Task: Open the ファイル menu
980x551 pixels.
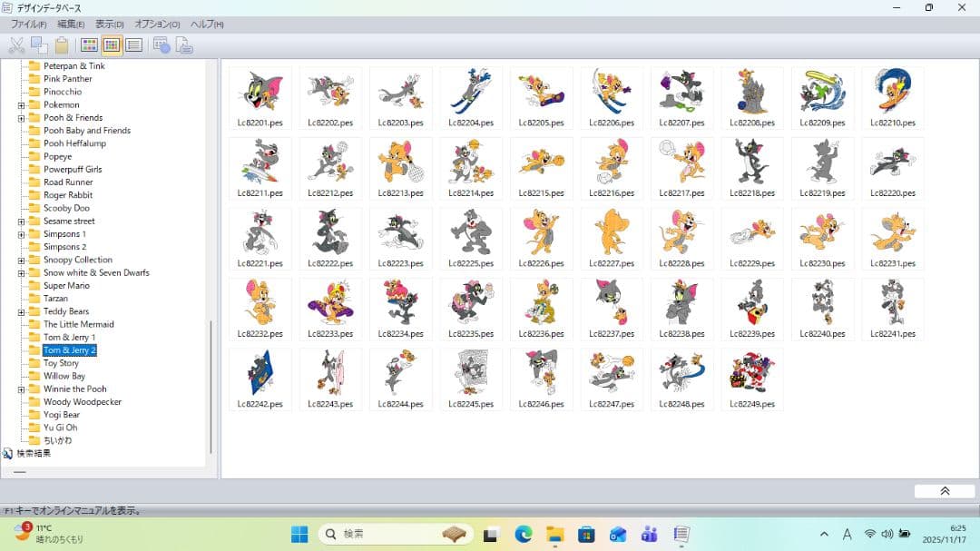Action: 28,24
